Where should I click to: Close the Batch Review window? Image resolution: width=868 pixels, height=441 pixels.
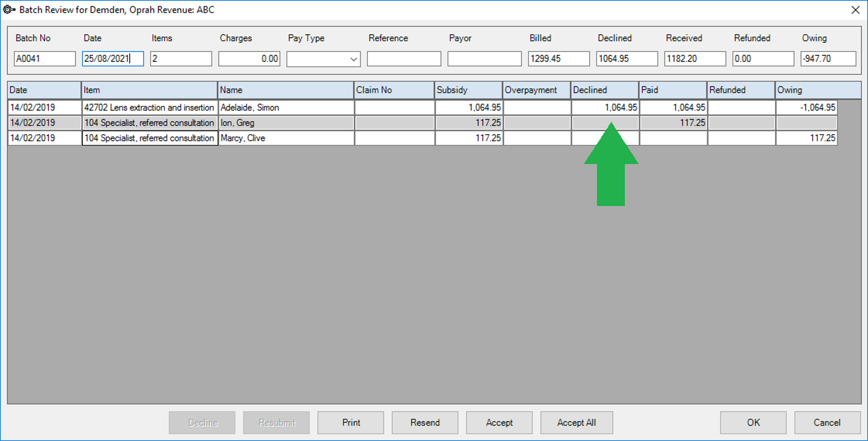pos(855,10)
